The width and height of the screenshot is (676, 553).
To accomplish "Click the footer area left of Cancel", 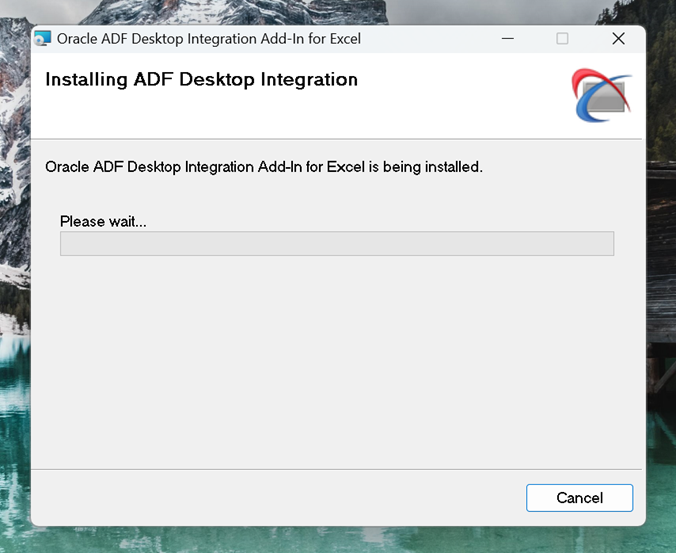I will pos(270,498).
